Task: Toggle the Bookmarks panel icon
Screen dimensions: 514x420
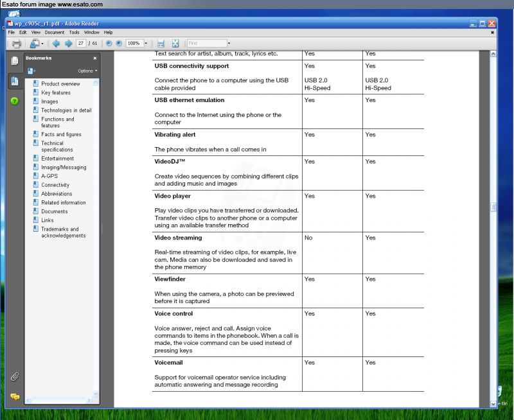Action: coord(15,81)
